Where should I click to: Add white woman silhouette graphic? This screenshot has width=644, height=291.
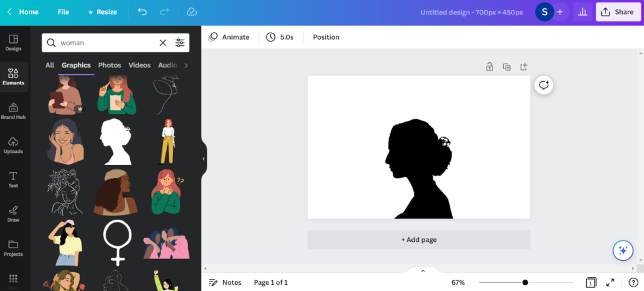(x=116, y=141)
